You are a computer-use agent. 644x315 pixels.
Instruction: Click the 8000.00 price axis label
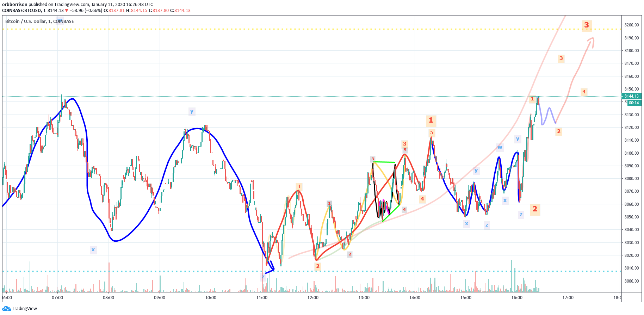point(632,281)
